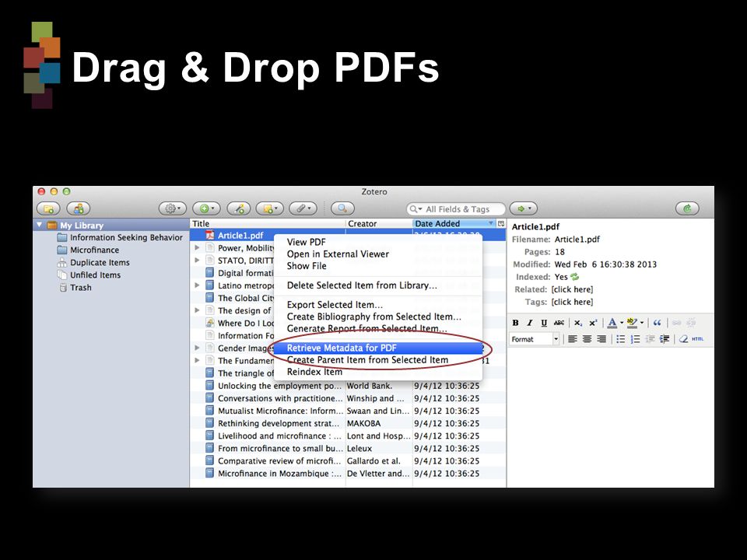Align note text right
This screenshot has height=560, width=747.
[x=601, y=339]
